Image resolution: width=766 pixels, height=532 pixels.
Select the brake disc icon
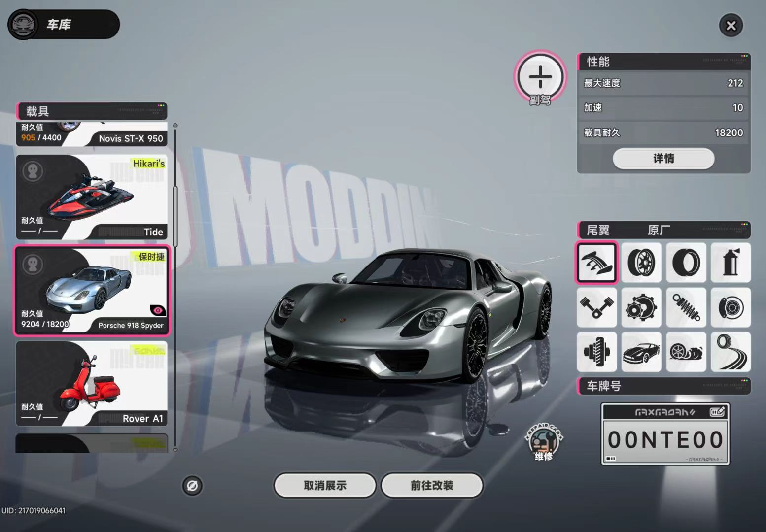731,307
